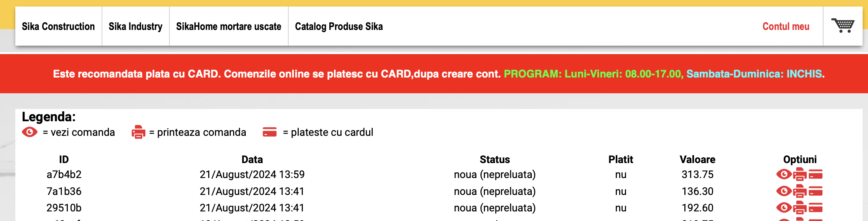
Task: Print order 7a1b36
Action: 800,191
